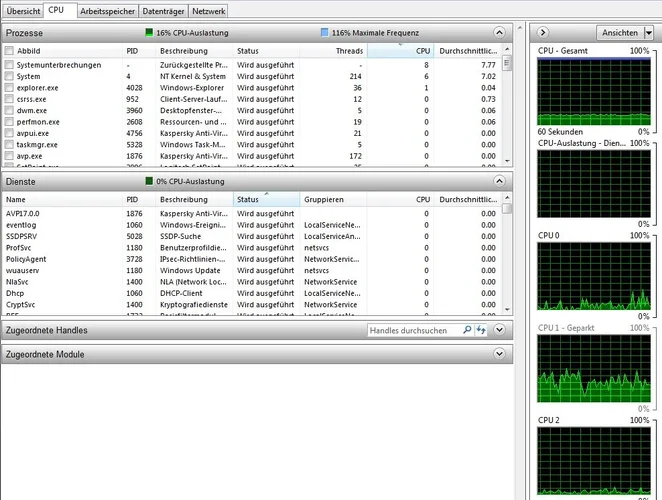662x500 pixels.
Task: Select the SSDPSRV service row
Action: [x=252, y=236]
